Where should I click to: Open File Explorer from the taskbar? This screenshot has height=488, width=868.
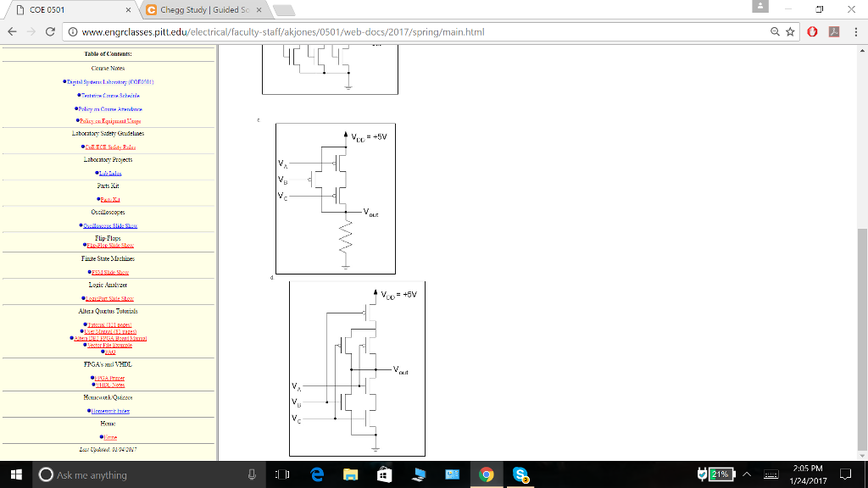tap(350, 474)
